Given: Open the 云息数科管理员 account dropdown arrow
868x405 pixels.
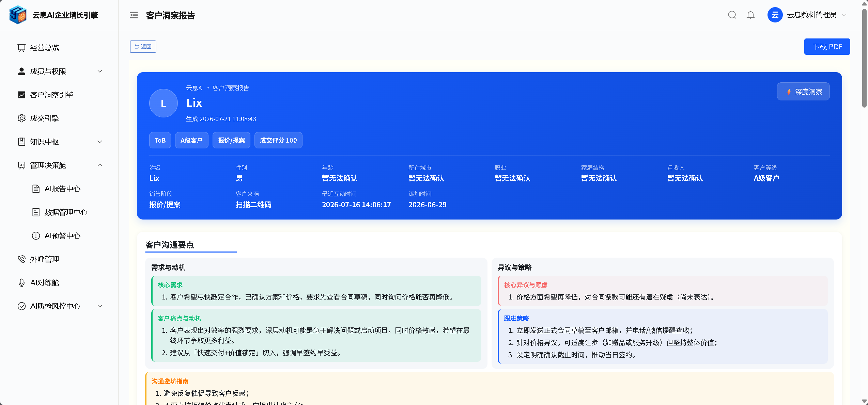Looking at the screenshot, I should [x=844, y=15].
